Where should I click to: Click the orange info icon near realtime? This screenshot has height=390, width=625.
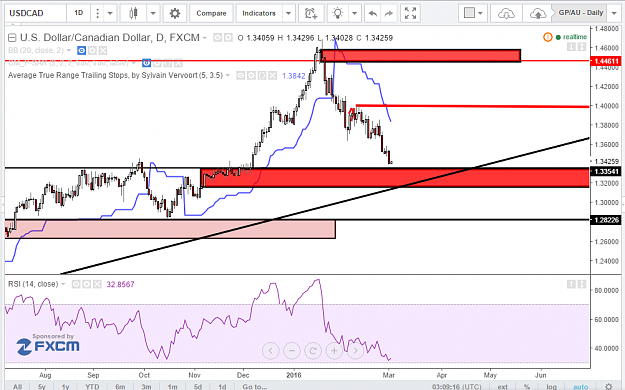pos(548,37)
